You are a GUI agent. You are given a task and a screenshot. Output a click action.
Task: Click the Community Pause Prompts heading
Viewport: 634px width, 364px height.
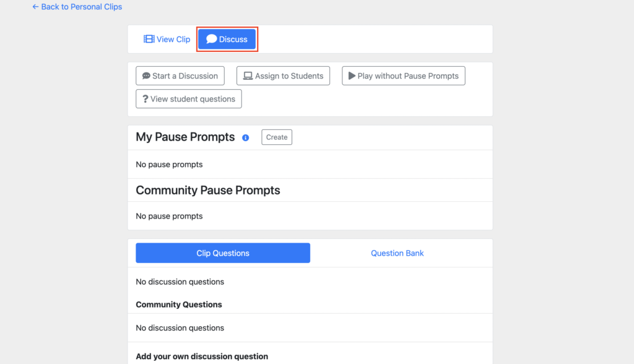point(208,190)
